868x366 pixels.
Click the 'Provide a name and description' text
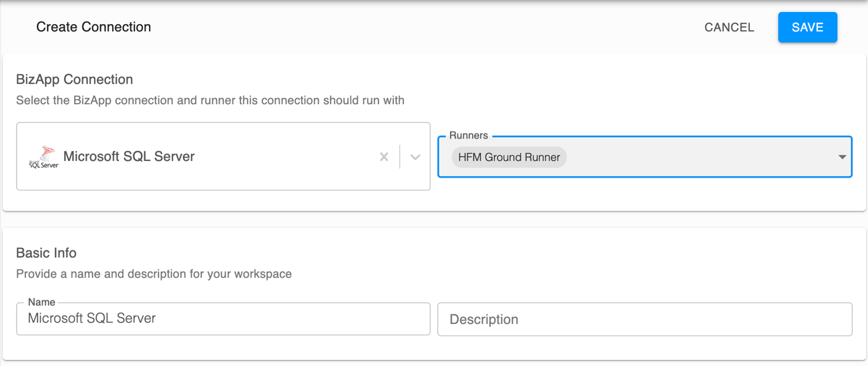(x=154, y=274)
